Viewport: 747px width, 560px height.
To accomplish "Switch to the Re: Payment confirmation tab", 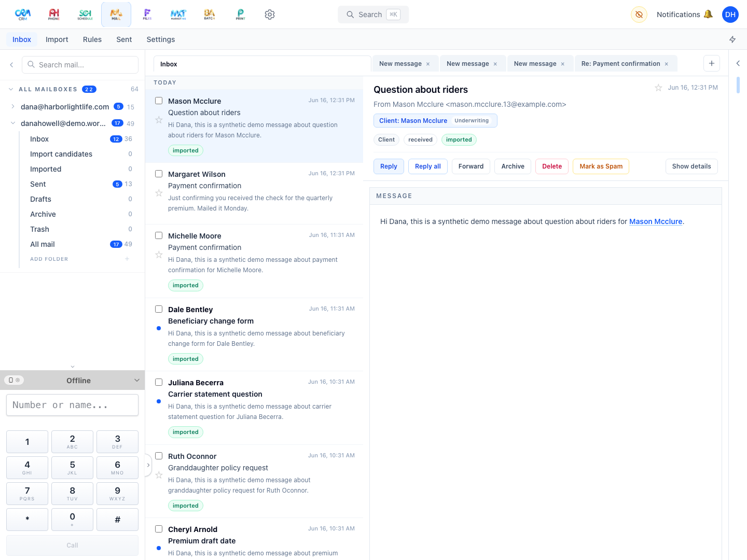I will (620, 64).
